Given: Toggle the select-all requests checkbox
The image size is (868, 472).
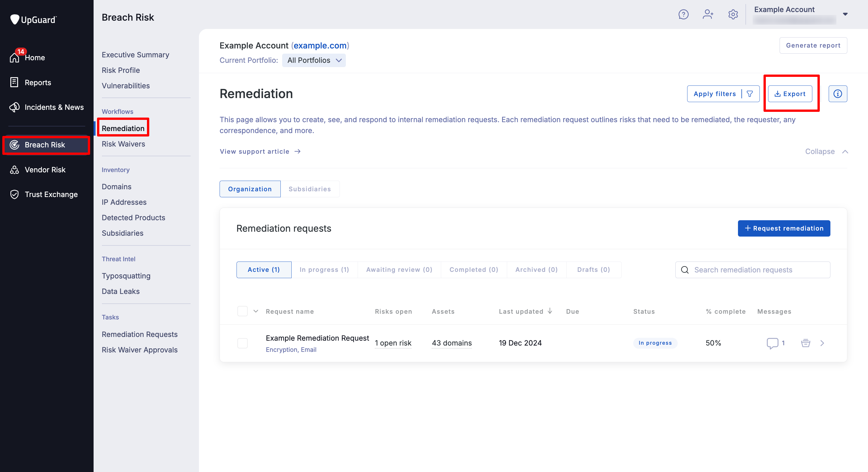Looking at the screenshot, I should coord(242,311).
